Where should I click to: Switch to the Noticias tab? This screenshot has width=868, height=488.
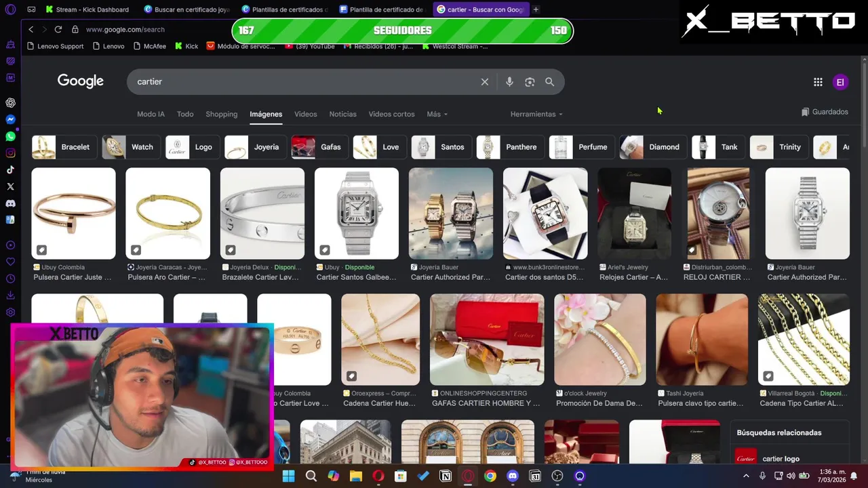click(x=342, y=114)
